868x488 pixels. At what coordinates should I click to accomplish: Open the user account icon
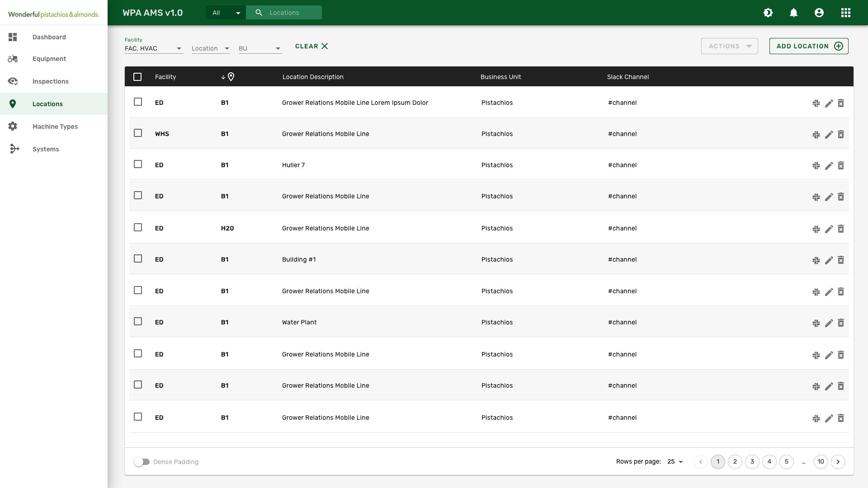819,13
